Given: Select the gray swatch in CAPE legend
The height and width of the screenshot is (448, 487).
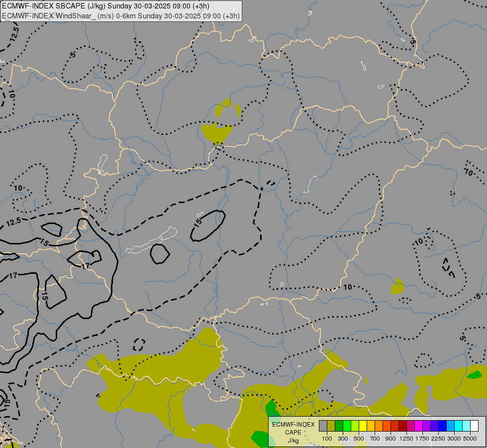Looking at the screenshot, I should 323,426.
